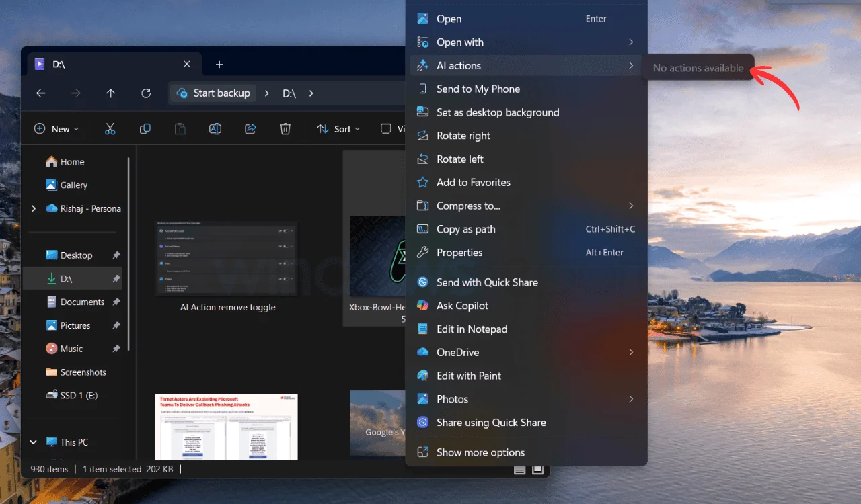This screenshot has width=861, height=504.
Task: Click the Copy icon in toolbar
Action: pos(145,129)
